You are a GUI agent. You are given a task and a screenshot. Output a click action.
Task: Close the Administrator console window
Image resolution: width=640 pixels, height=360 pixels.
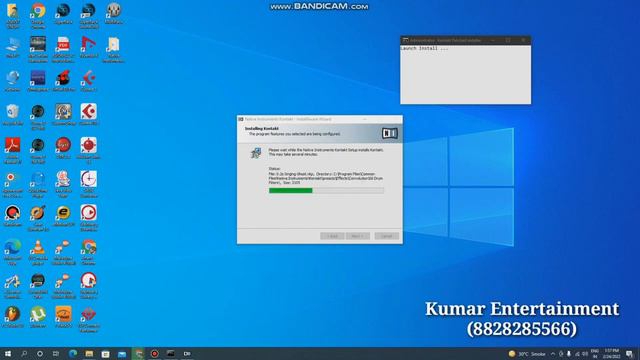click(x=523, y=40)
